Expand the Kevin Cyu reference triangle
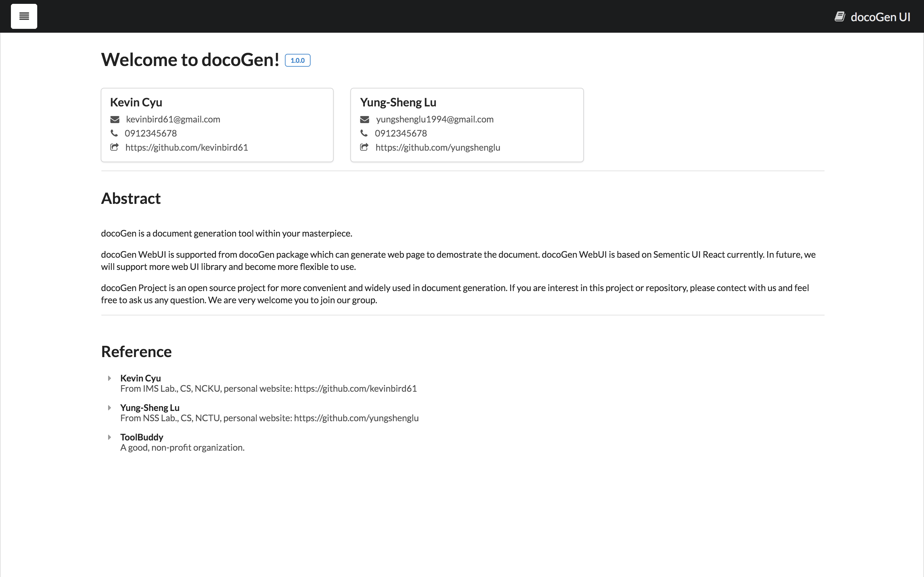 click(110, 378)
